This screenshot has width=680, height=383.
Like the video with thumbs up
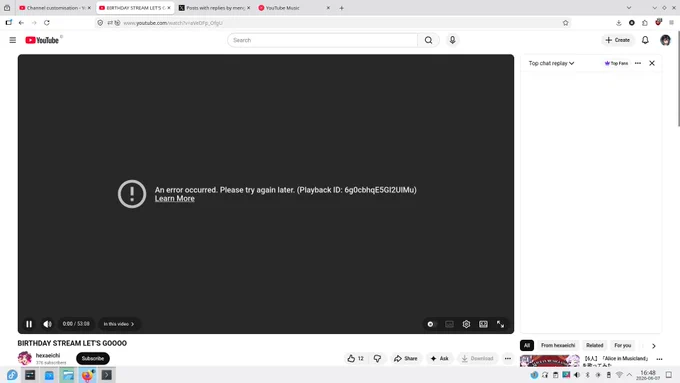click(x=356, y=358)
